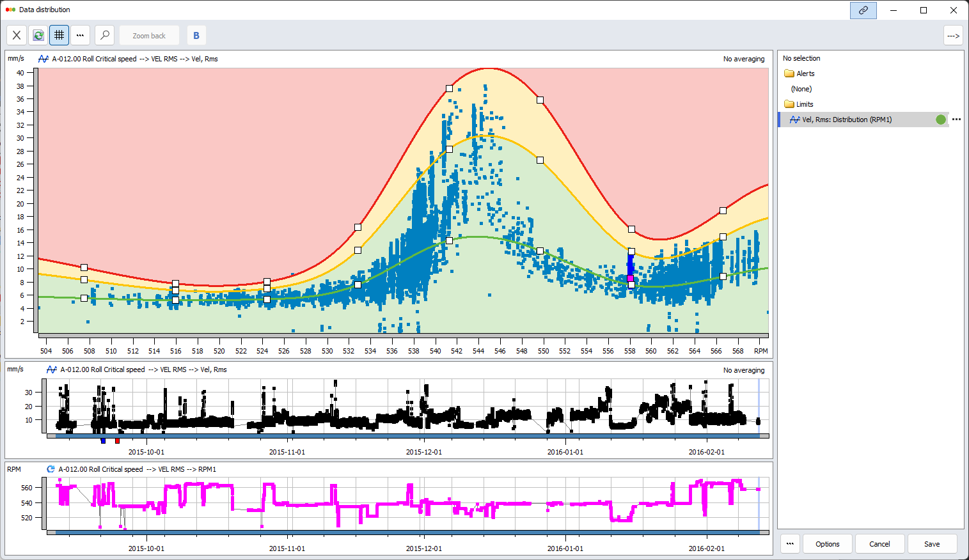
Task: Select the blue B toolbar icon
Action: click(196, 35)
